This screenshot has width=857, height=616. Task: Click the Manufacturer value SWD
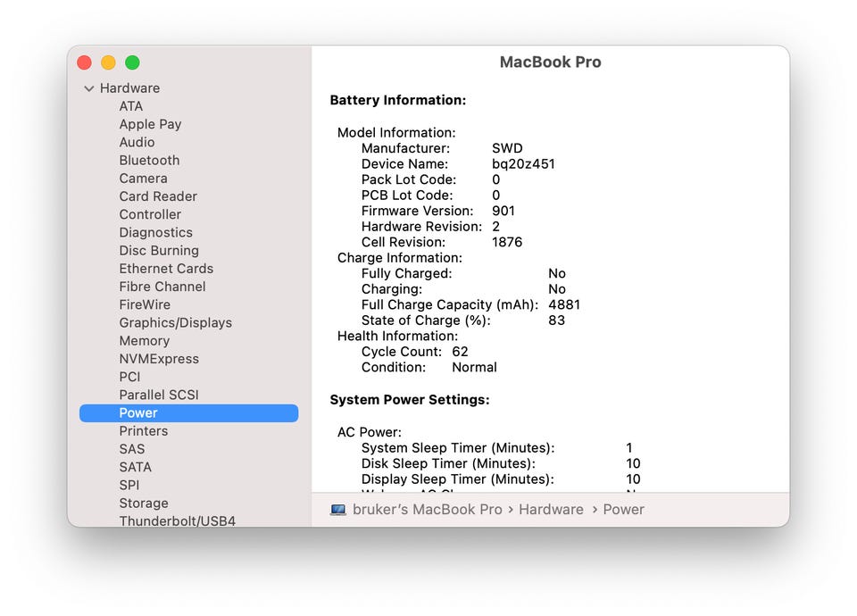507,148
